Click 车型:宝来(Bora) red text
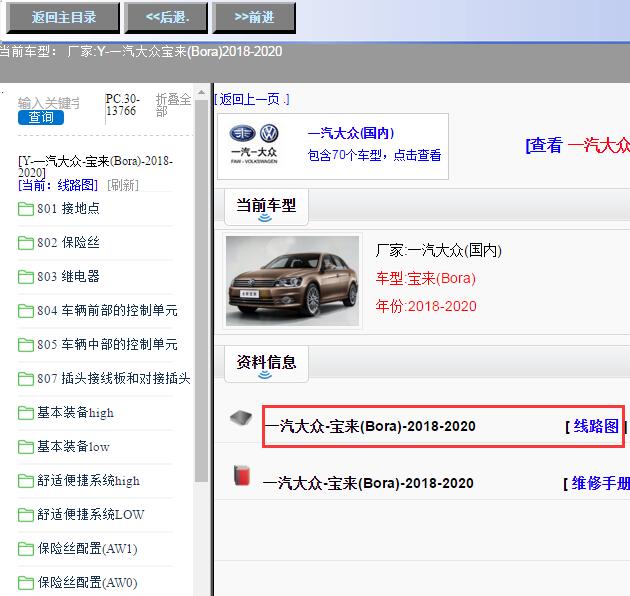This screenshot has width=630, height=596. [x=426, y=278]
